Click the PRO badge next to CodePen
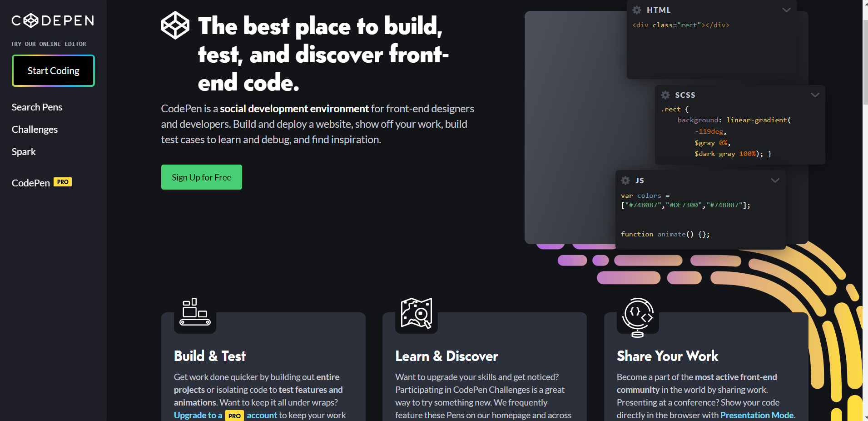This screenshot has height=421, width=868. pyautogui.click(x=63, y=182)
